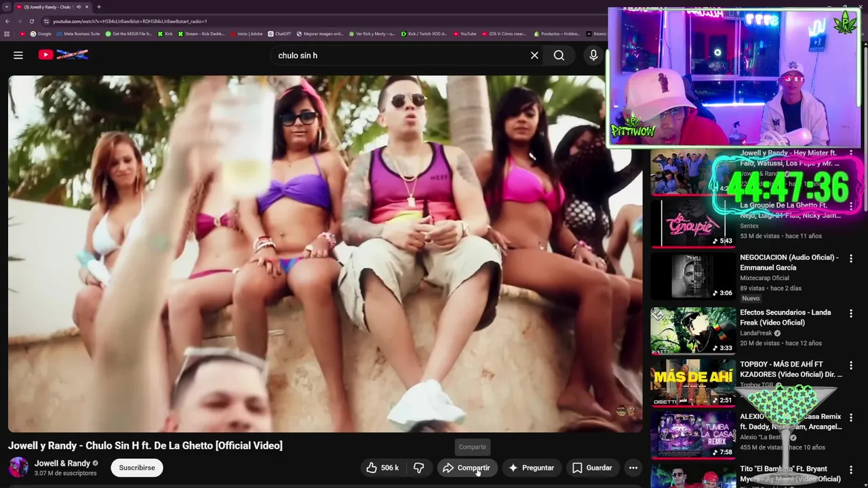Open NEGOCIACION (Audio Oficial) title link

(x=789, y=262)
